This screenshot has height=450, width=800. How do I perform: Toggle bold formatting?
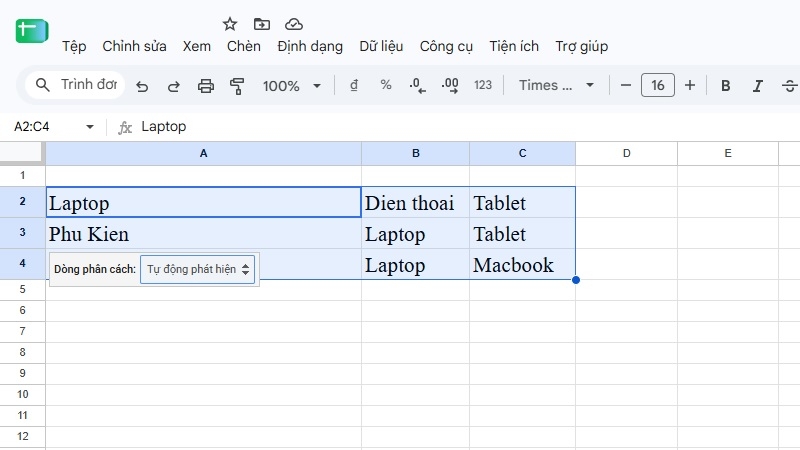726,86
